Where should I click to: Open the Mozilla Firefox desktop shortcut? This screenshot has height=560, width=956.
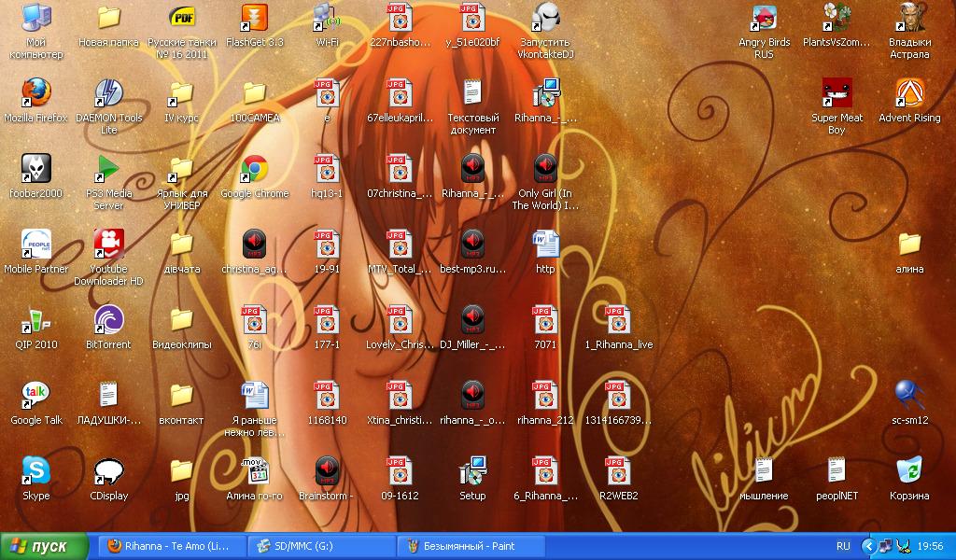tap(36, 93)
